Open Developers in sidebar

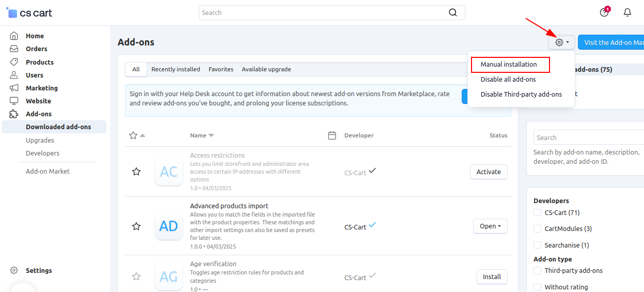tap(42, 153)
